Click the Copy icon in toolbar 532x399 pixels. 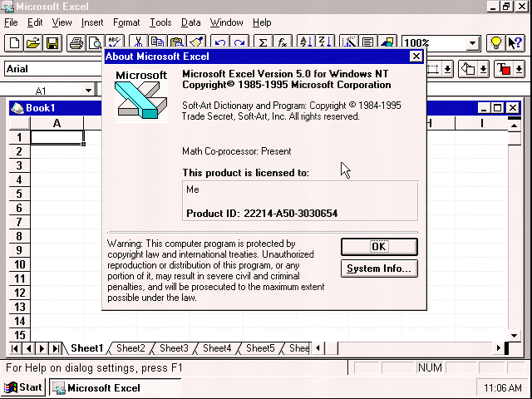coord(157,42)
